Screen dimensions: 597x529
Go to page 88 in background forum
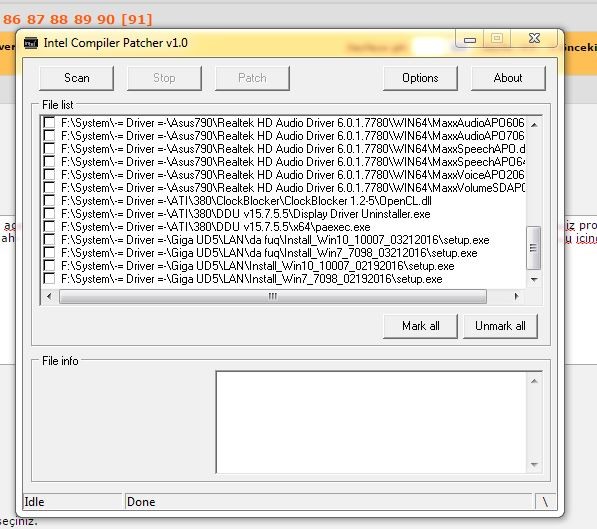59,19
